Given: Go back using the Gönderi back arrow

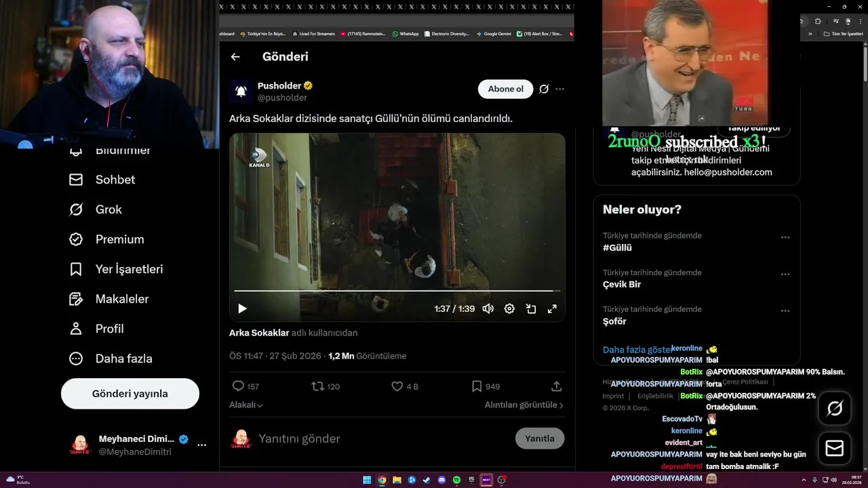Looking at the screenshot, I should (x=235, y=57).
